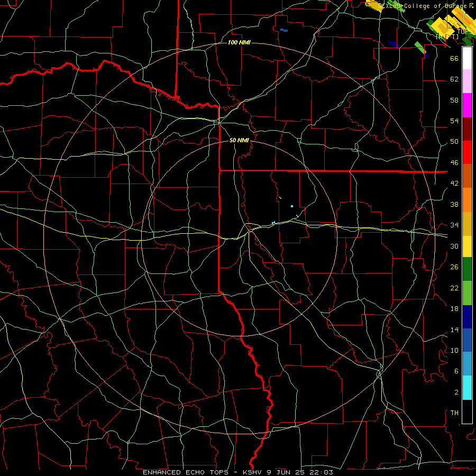Click the legend value "22"
Screen dimensions: 476x476
[454, 288]
